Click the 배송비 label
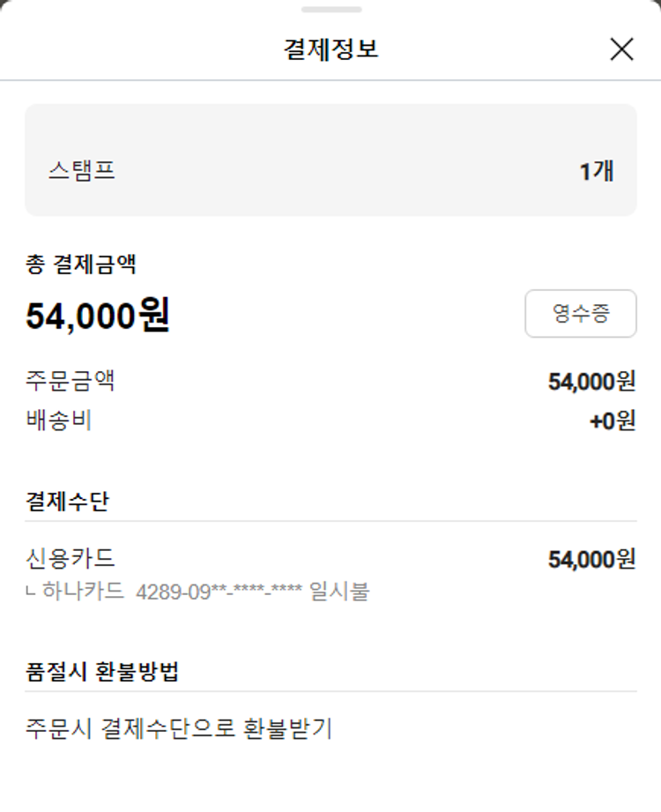This screenshot has width=661, height=812. (x=59, y=421)
